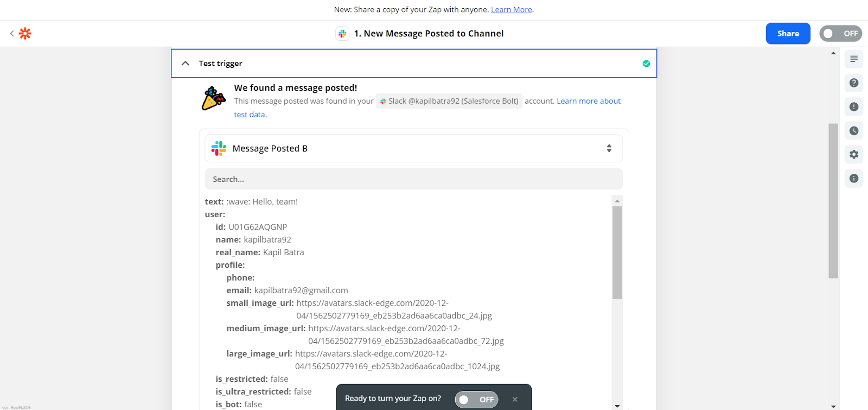Click the Slack icon in Message Posted B
This screenshot has width=868, height=410.
pyautogui.click(x=219, y=148)
